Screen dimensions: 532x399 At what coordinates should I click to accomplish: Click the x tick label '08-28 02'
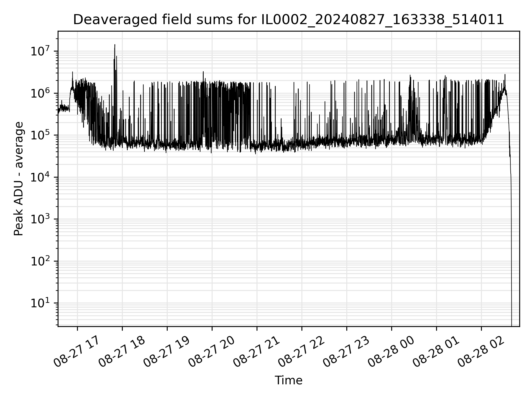pyautogui.click(x=480, y=352)
